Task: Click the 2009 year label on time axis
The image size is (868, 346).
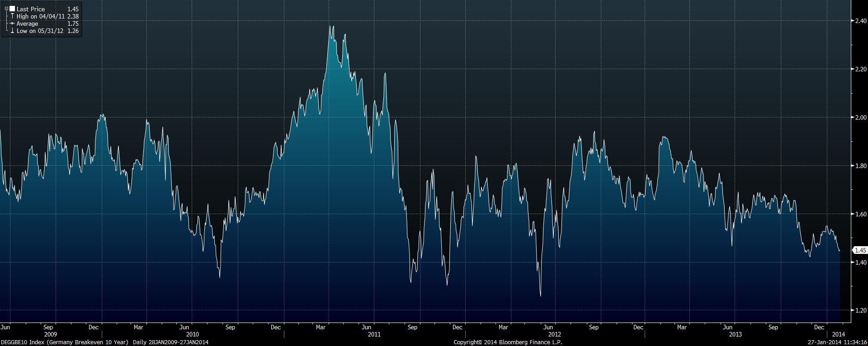Action: point(51,335)
